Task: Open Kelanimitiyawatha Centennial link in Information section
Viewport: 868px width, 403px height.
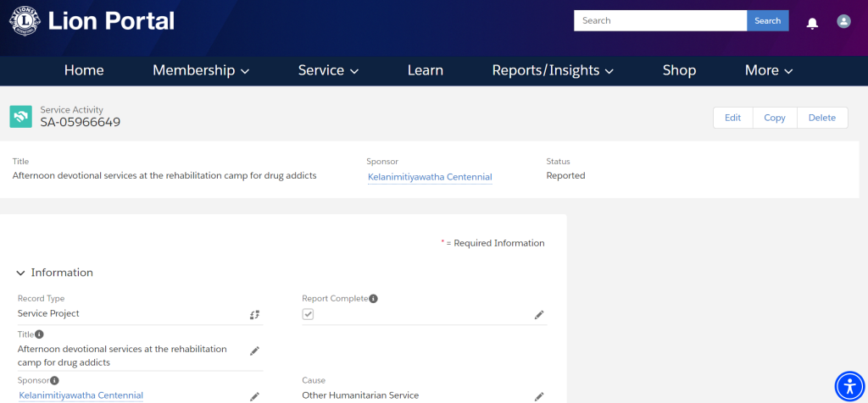Action: point(81,395)
